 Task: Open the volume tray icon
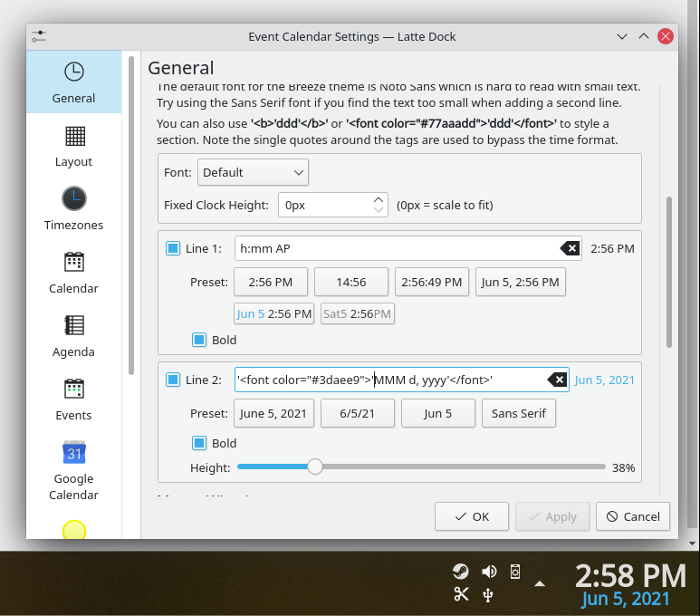[489, 571]
